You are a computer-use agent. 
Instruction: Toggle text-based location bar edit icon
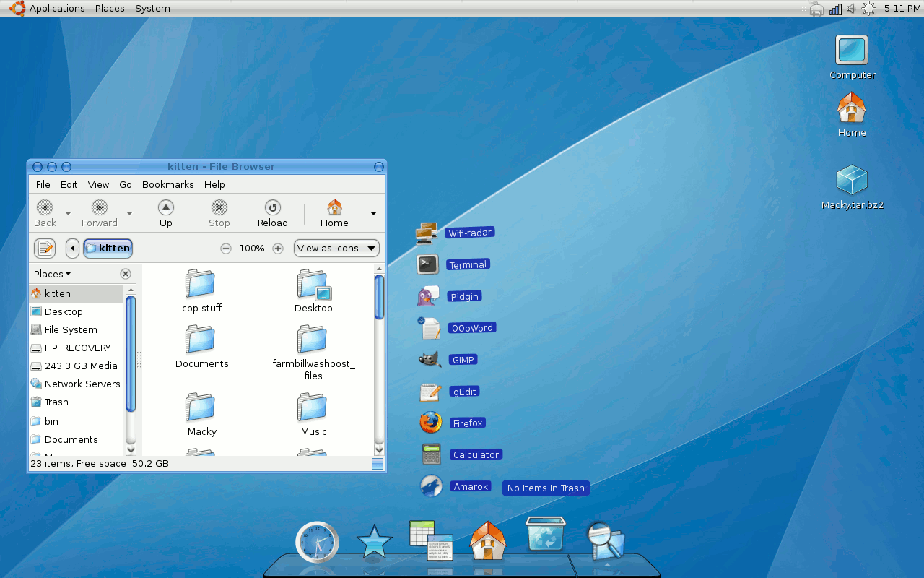click(45, 249)
